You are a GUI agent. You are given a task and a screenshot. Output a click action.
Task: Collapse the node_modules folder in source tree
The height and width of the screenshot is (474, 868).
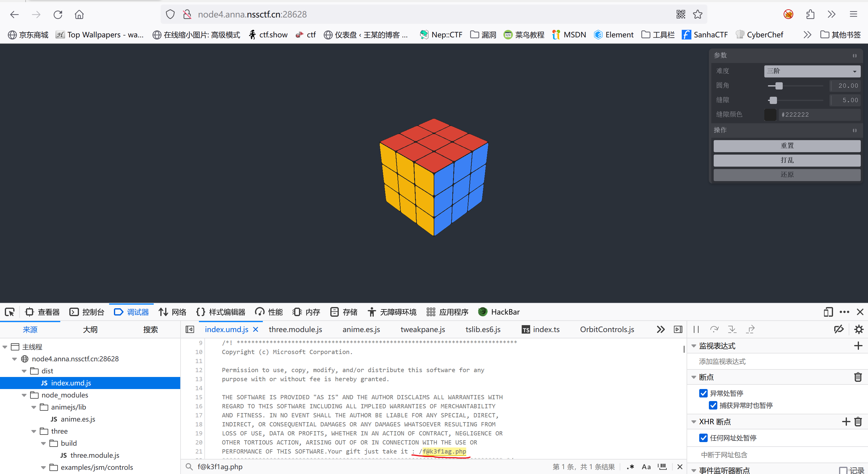pos(24,395)
